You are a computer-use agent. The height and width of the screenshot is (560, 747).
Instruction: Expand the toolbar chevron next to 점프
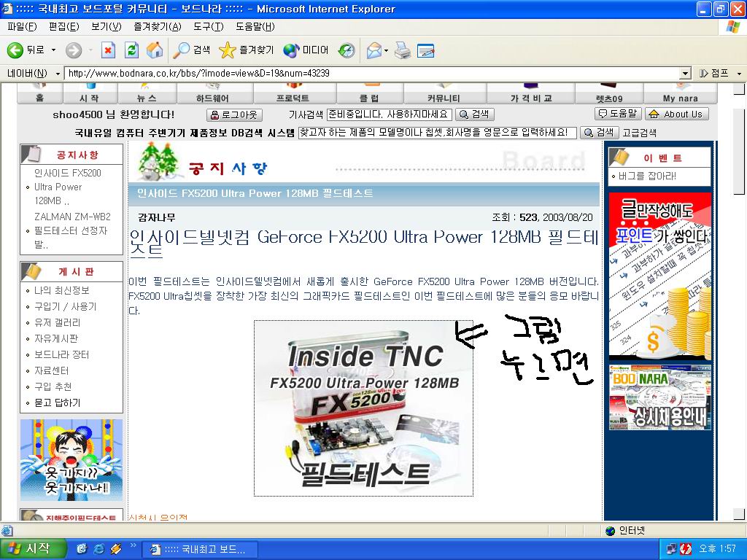click(x=739, y=74)
